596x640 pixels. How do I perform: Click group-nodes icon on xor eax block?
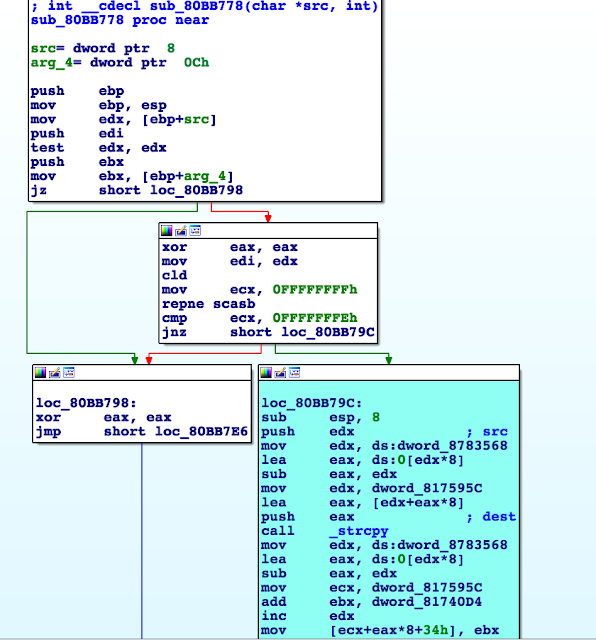(195, 231)
